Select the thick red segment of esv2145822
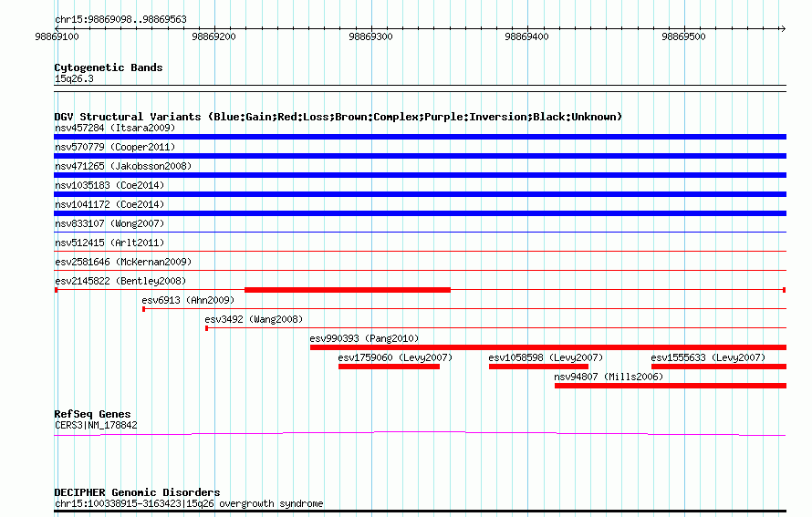This screenshot has width=812, height=517. [x=348, y=290]
